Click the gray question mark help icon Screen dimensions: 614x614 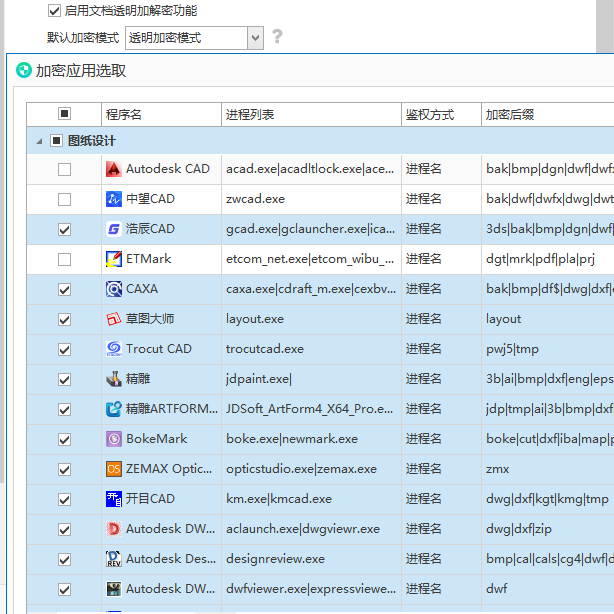[277, 36]
